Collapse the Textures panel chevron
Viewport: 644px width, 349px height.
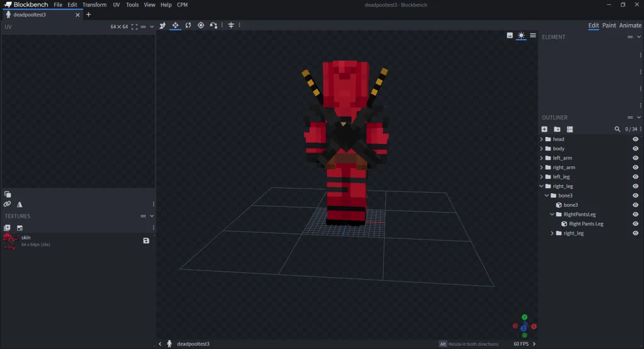pyautogui.click(x=152, y=216)
